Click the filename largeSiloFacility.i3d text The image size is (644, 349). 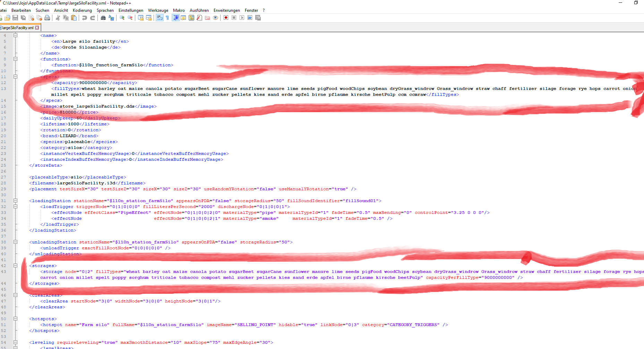tap(86, 183)
